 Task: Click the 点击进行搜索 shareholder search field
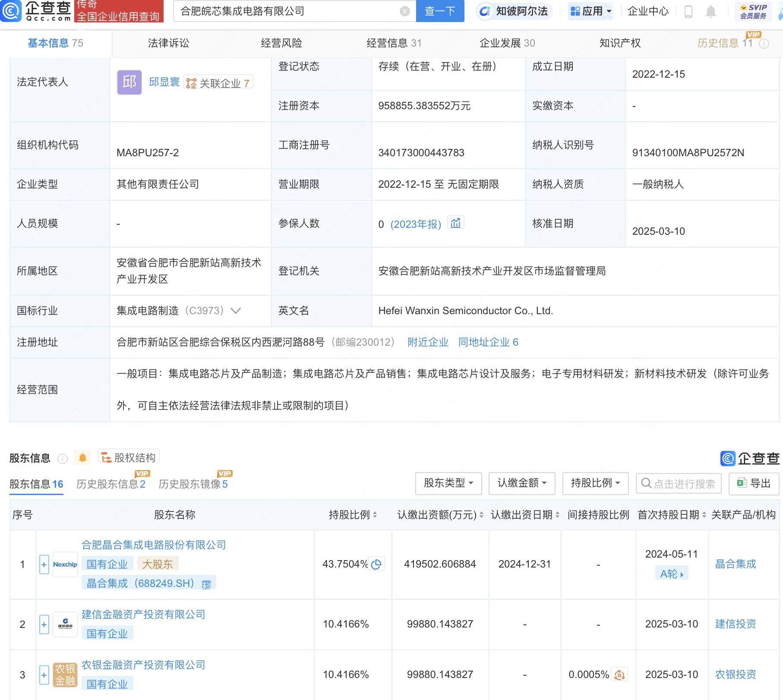pos(679,483)
